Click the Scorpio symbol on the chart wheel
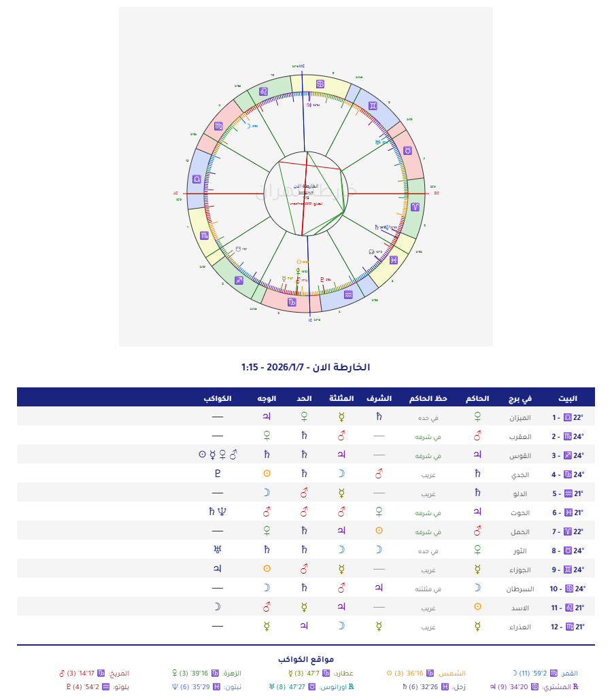The width and height of the screenshot is (612, 700). tap(205, 236)
